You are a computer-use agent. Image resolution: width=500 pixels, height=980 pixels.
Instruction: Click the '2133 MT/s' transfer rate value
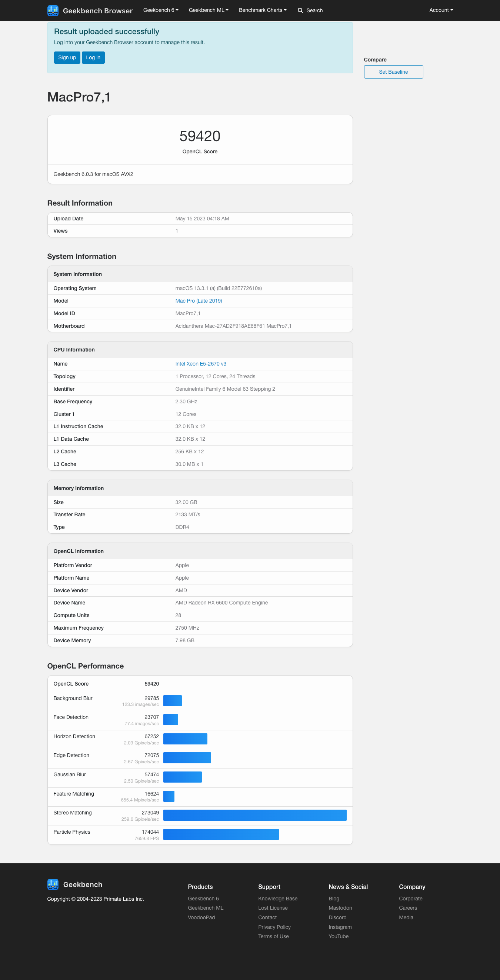point(188,515)
